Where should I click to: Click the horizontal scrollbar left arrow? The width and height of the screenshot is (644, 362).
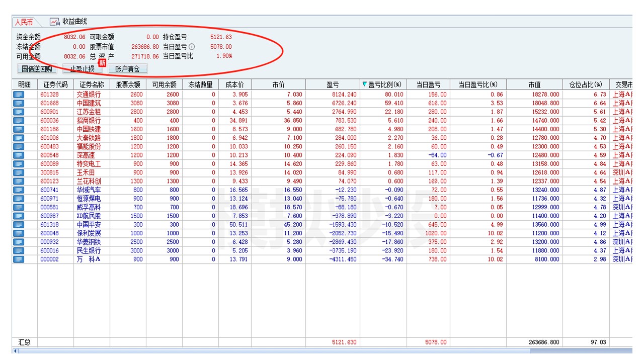click(x=15, y=351)
